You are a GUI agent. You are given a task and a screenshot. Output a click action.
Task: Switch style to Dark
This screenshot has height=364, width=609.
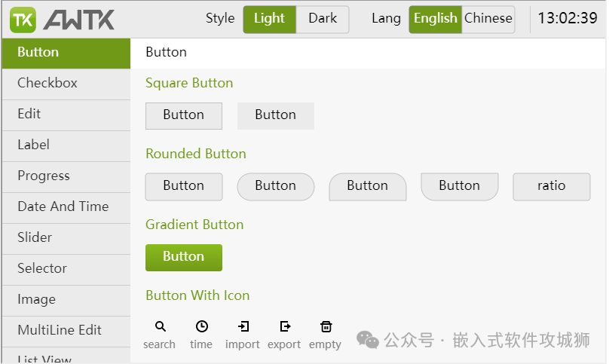pos(323,19)
